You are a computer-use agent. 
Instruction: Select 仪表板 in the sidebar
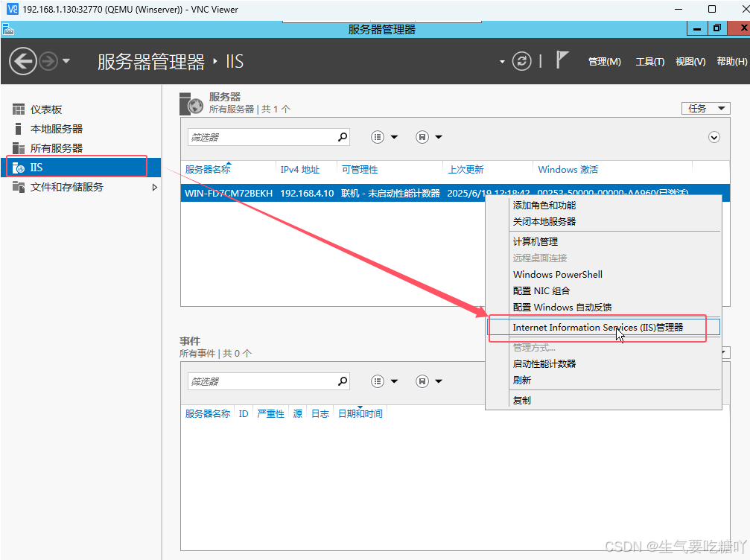[46, 109]
